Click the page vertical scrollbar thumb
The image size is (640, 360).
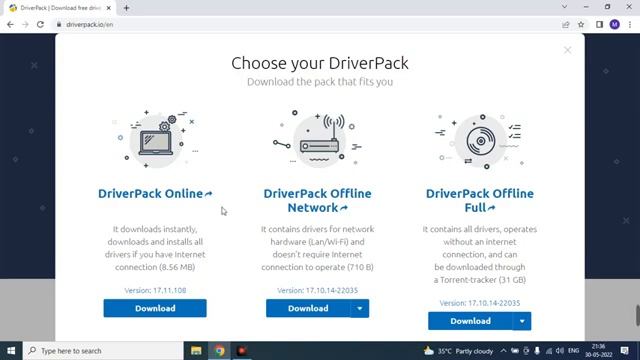(637, 315)
